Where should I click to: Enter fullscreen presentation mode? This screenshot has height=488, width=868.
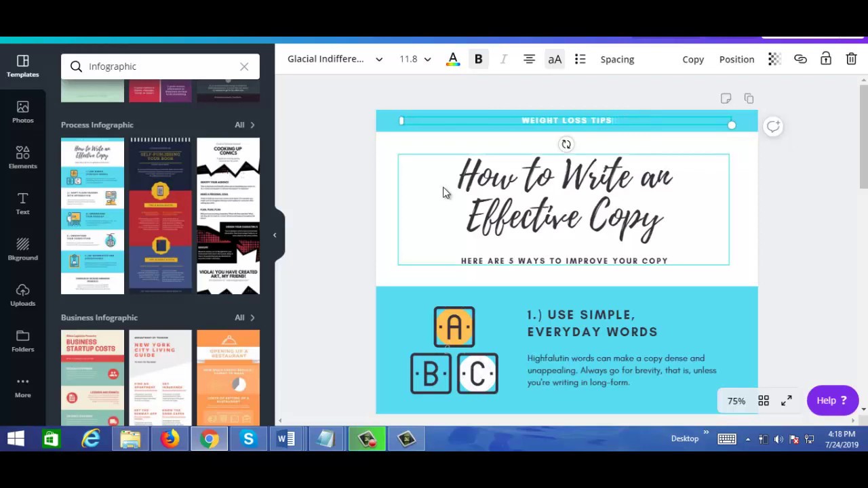tap(787, 401)
